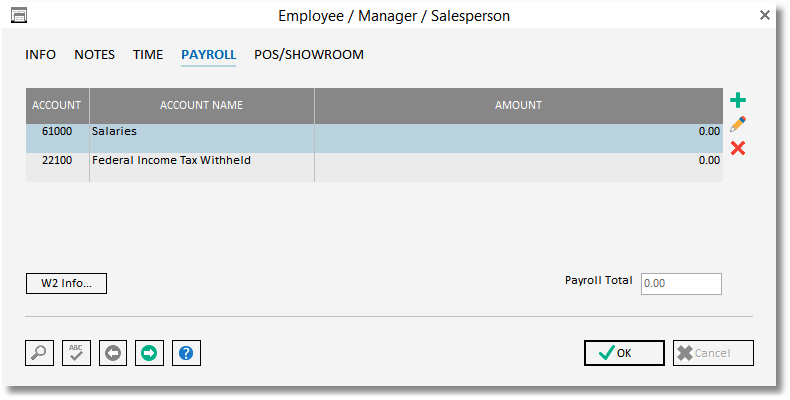The height and width of the screenshot is (400, 790).
Task: Open help with the blue question mark
Action: (186, 353)
